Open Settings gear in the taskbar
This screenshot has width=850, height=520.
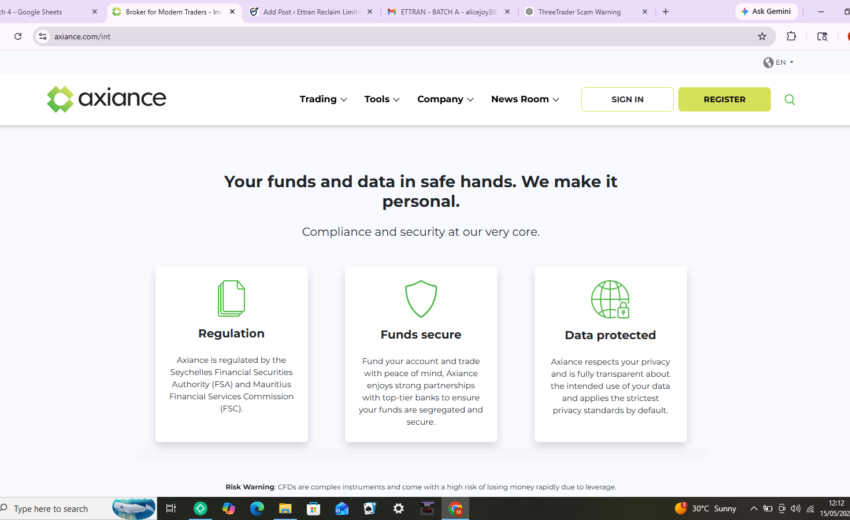pos(398,509)
